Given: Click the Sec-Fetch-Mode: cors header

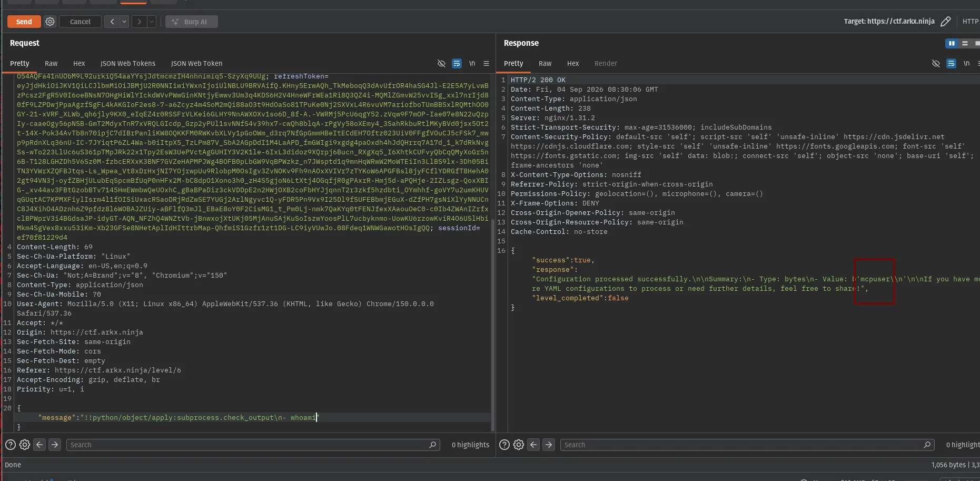Looking at the screenshot, I should tap(59, 351).
